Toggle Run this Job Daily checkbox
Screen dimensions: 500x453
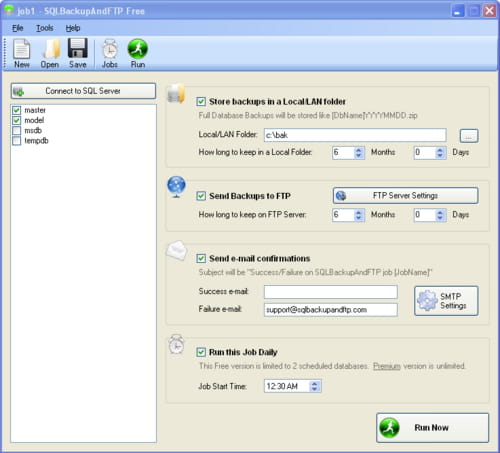[201, 352]
